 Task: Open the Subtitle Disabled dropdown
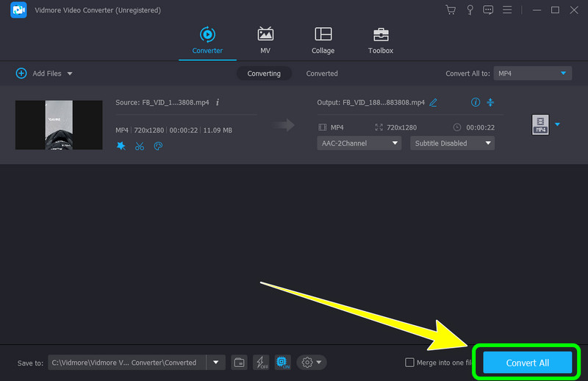point(452,143)
